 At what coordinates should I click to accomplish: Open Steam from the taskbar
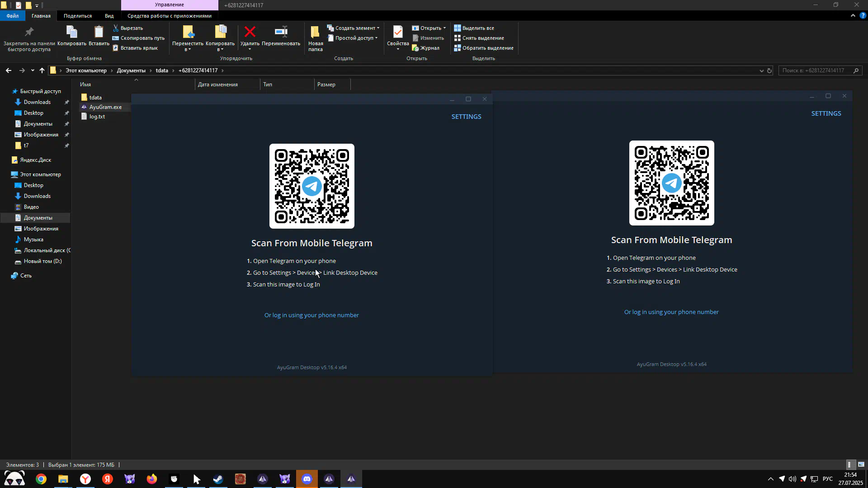[x=218, y=479]
